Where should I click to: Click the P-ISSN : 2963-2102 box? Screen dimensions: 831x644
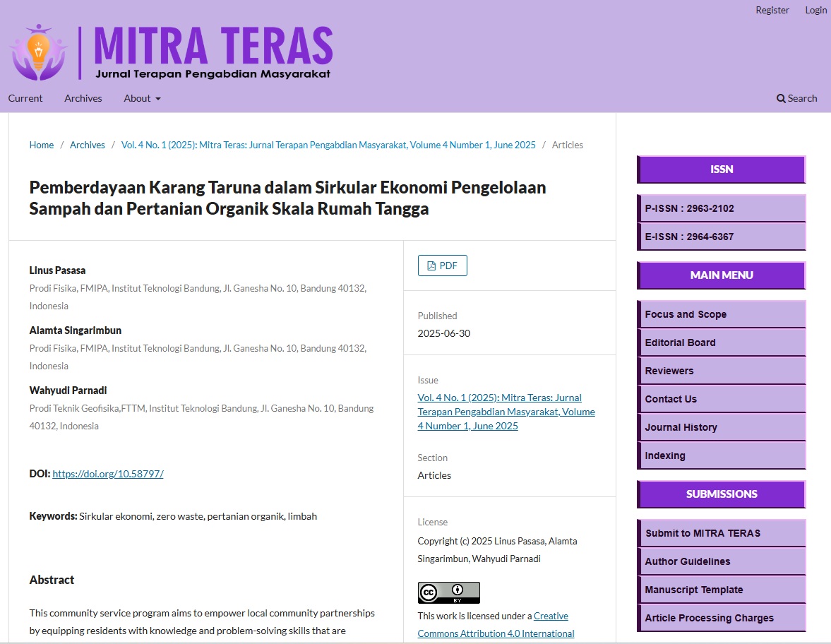point(722,208)
